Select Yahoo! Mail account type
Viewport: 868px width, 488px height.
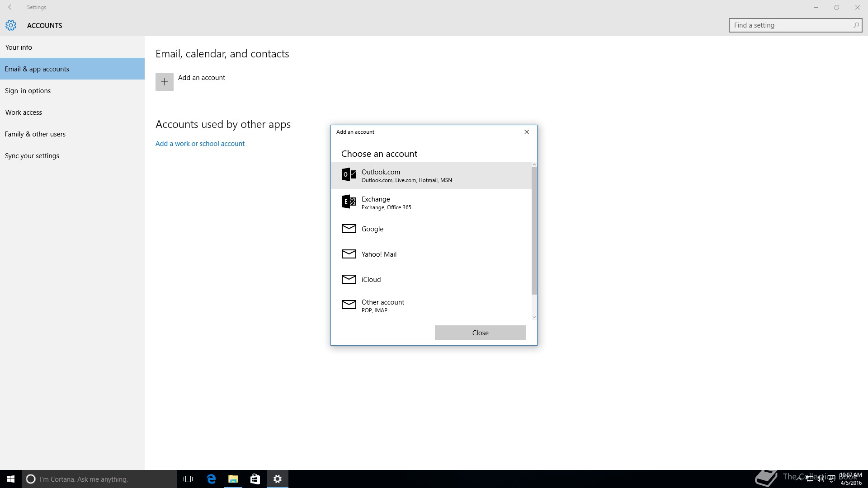tap(431, 254)
